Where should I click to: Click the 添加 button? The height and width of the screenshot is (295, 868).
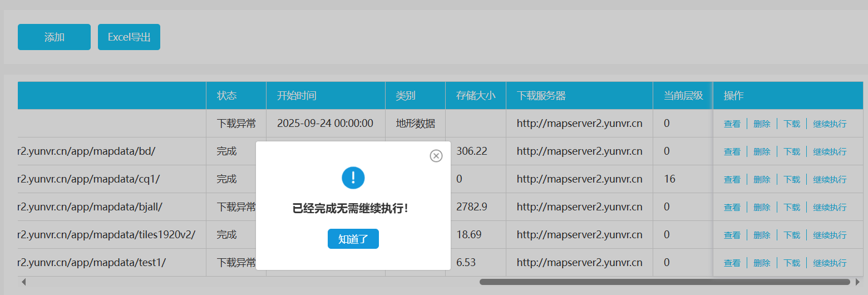pyautogui.click(x=54, y=37)
